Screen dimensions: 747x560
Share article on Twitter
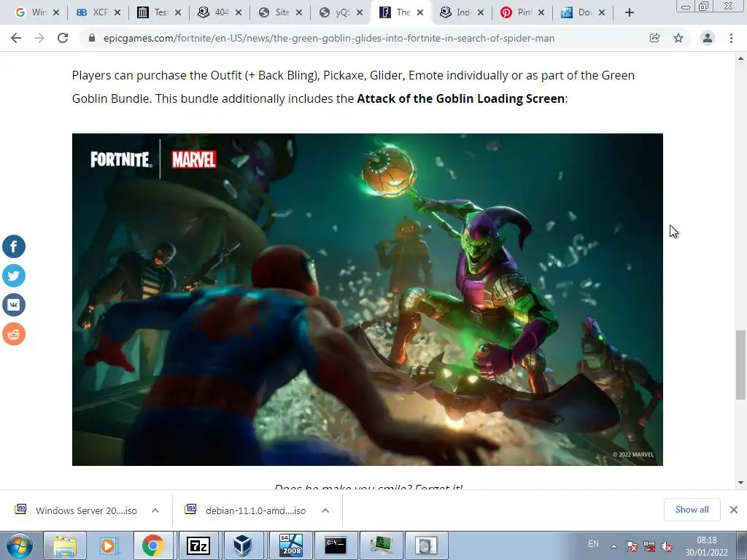[x=14, y=276]
